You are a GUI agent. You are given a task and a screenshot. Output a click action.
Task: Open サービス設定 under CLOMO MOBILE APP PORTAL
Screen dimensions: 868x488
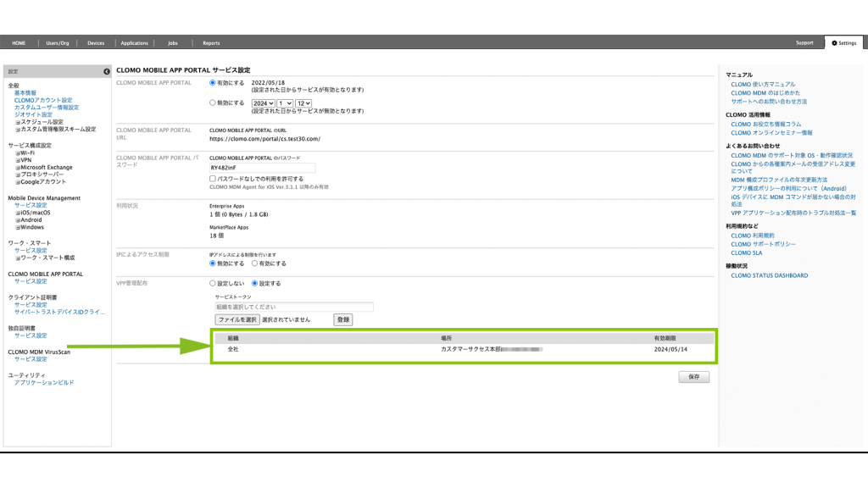(x=31, y=281)
